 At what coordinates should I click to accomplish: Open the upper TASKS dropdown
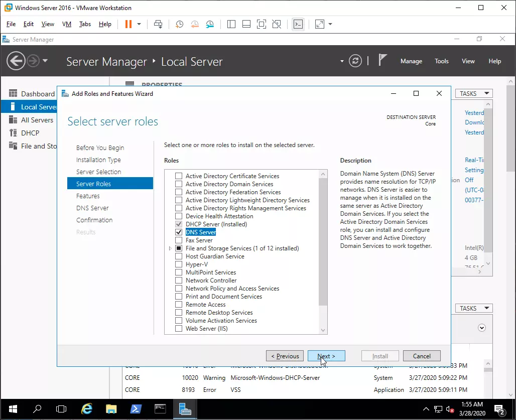pos(474,94)
